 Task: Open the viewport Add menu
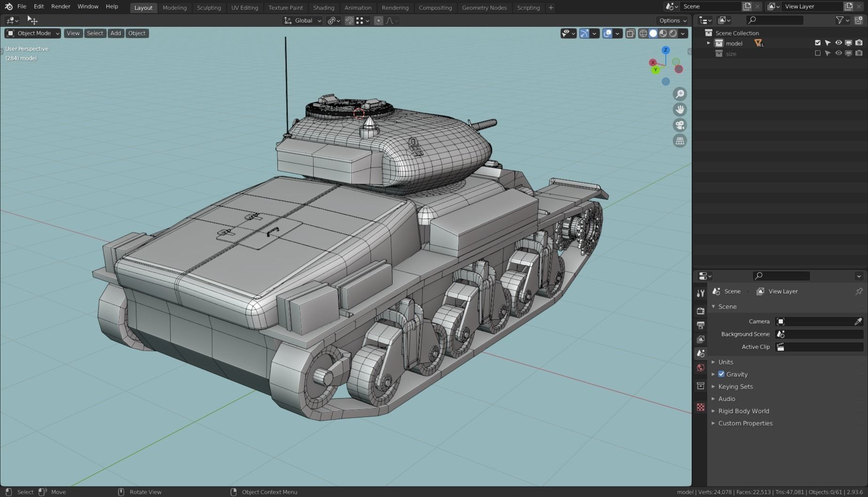pos(116,33)
